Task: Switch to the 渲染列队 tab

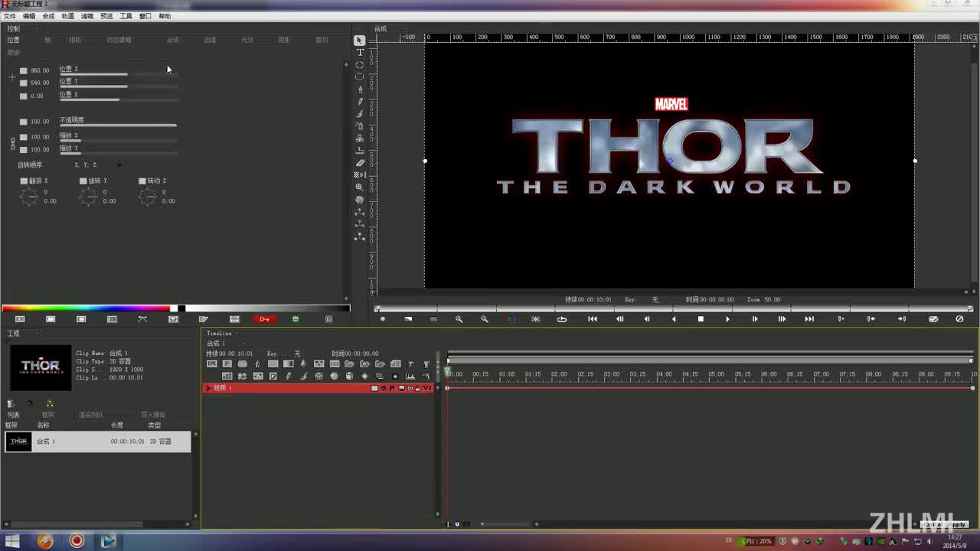Action: click(x=90, y=415)
